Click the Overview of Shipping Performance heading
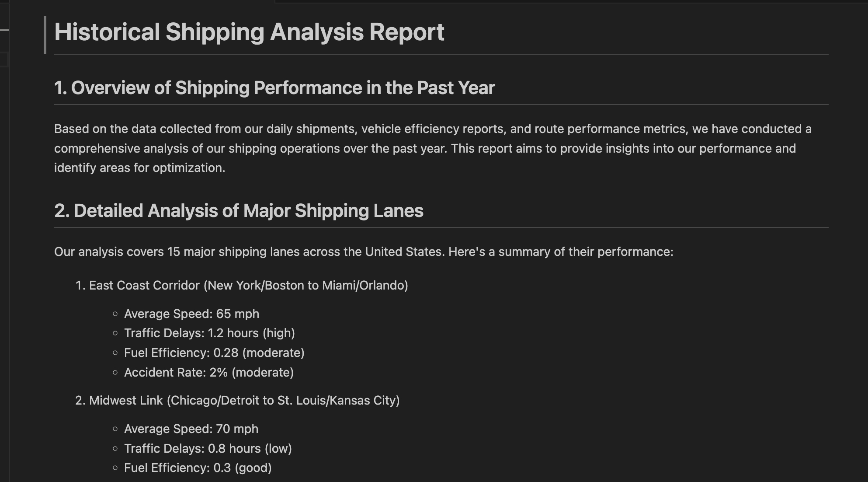868x482 pixels. click(274, 88)
